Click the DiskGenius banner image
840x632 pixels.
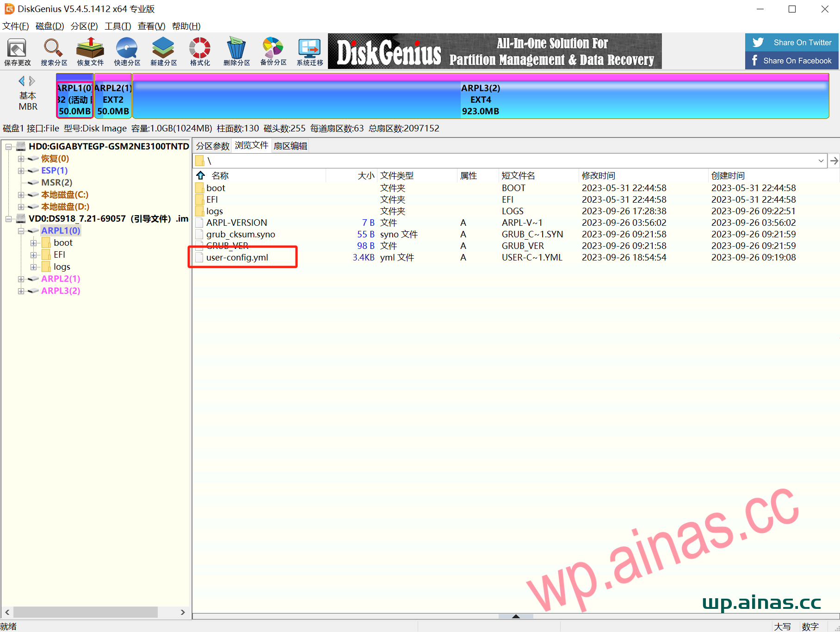[495, 51]
